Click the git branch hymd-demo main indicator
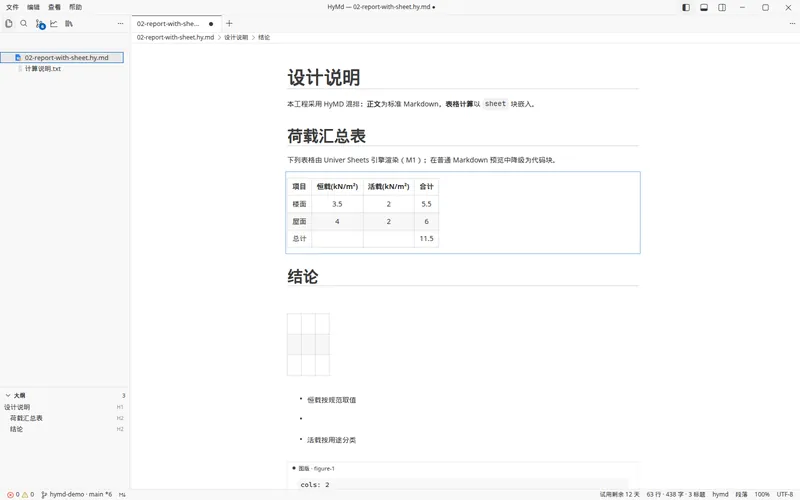Viewport: 800px width, 500px height. [77, 494]
